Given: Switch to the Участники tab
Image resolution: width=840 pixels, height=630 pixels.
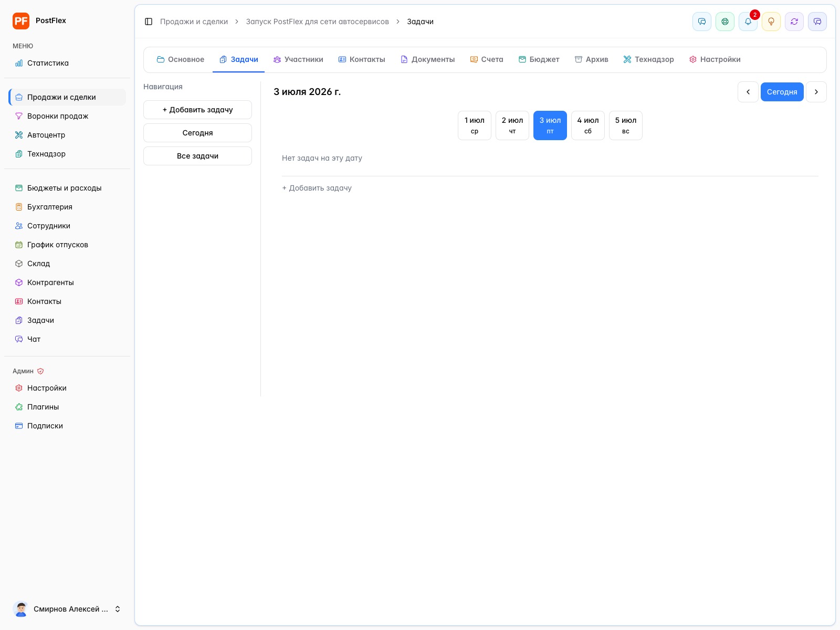Looking at the screenshot, I should 298,59.
